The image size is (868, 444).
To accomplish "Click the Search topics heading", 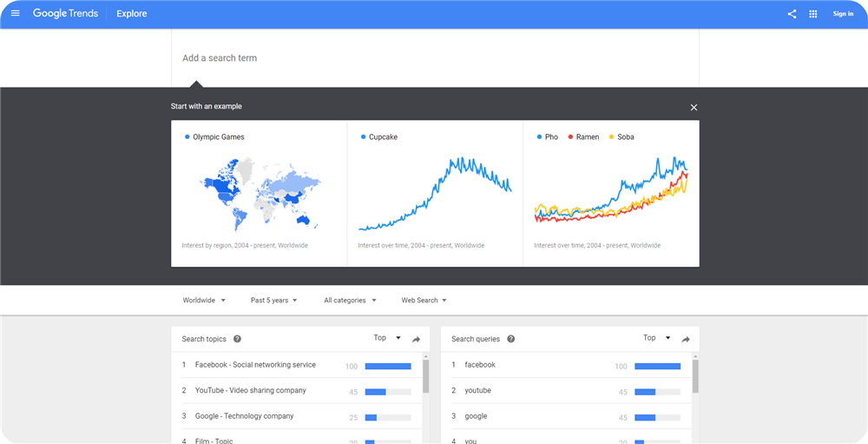I will click(204, 339).
